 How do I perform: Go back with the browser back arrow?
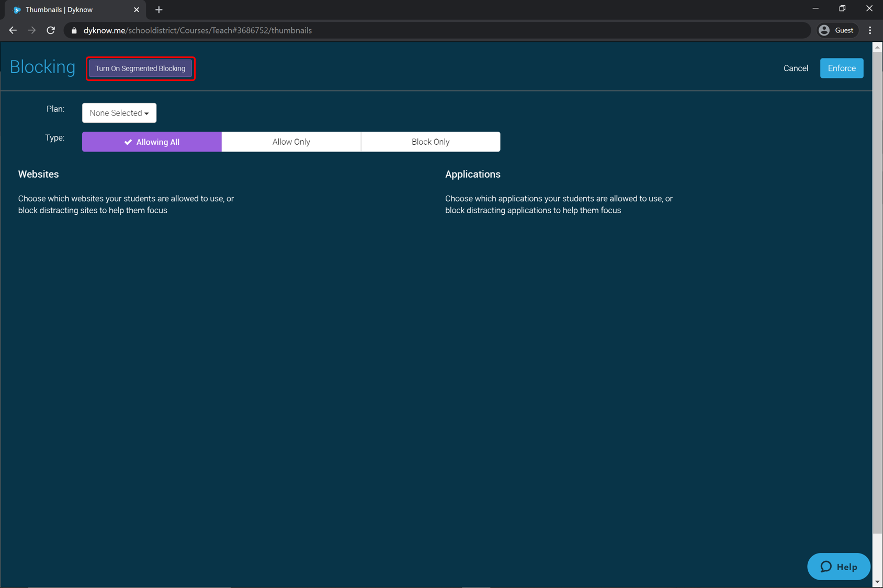click(13, 30)
